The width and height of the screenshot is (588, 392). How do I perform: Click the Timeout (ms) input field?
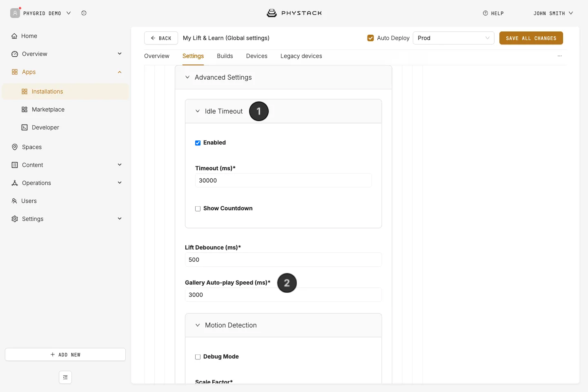coord(283,180)
